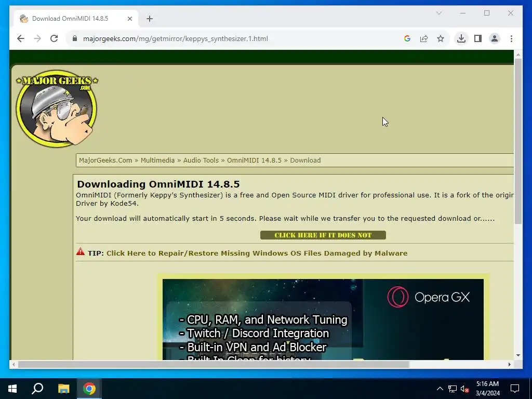Image resolution: width=532 pixels, height=399 pixels.
Task: Open the clock and date flyout
Action: 487,389
